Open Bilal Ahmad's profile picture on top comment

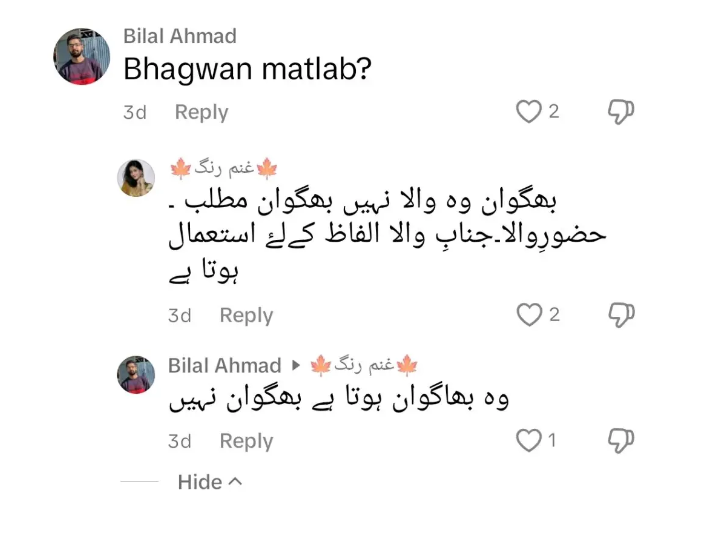pyautogui.click(x=81, y=56)
